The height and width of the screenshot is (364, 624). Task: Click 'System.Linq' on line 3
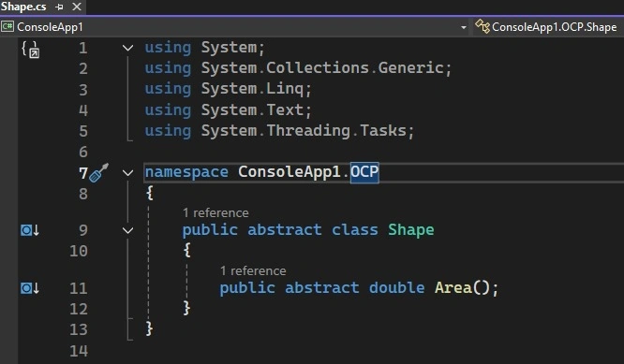click(x=252, y=88)
